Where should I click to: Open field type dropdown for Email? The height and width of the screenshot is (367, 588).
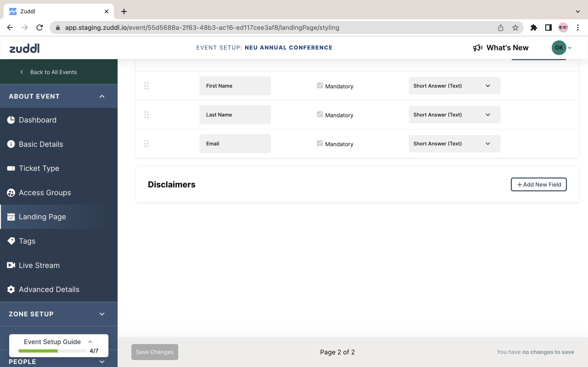[454, 143]
